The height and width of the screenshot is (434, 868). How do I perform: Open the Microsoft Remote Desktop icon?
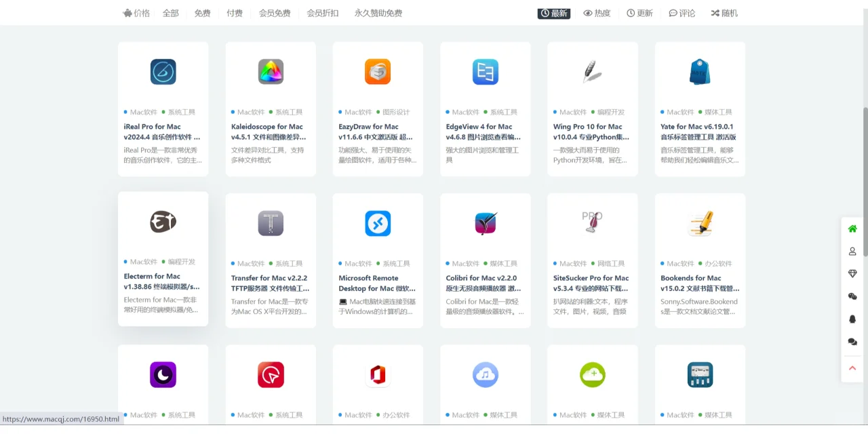(x=378, y=223)
